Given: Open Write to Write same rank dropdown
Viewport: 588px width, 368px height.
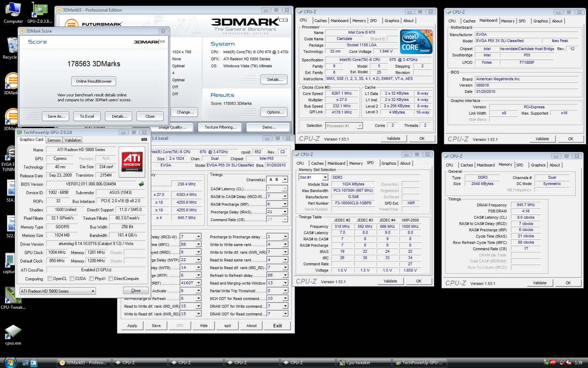Looking at the screenshot, I should pyautogui.click(x=277, y=244).
